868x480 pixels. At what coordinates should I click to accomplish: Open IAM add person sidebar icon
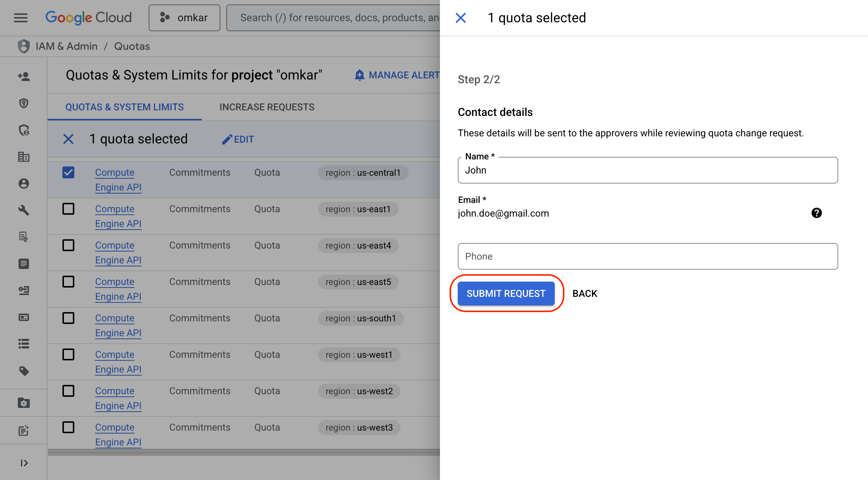(x=24, y=77)
